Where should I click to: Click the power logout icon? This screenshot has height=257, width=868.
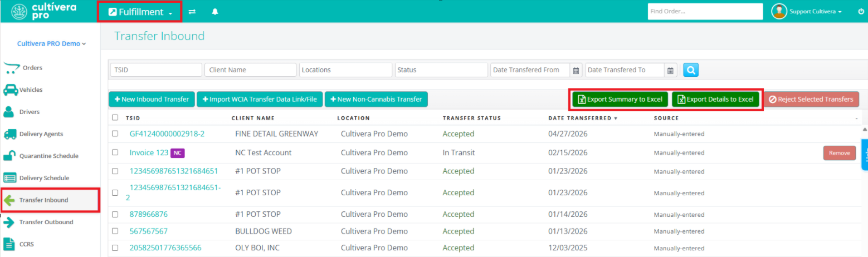pyautogui.click(x=861, y=11)
